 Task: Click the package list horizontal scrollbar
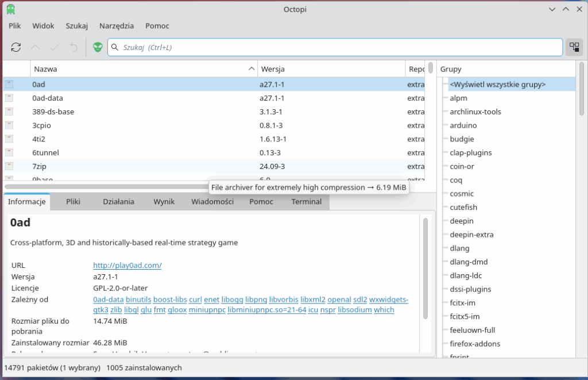point(106,187)
